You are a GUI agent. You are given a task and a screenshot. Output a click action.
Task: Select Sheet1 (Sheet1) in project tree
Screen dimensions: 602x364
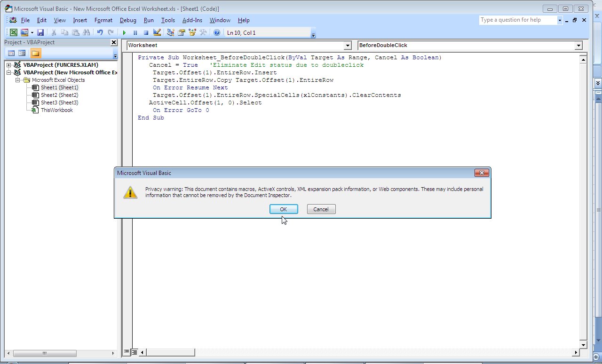59,87
